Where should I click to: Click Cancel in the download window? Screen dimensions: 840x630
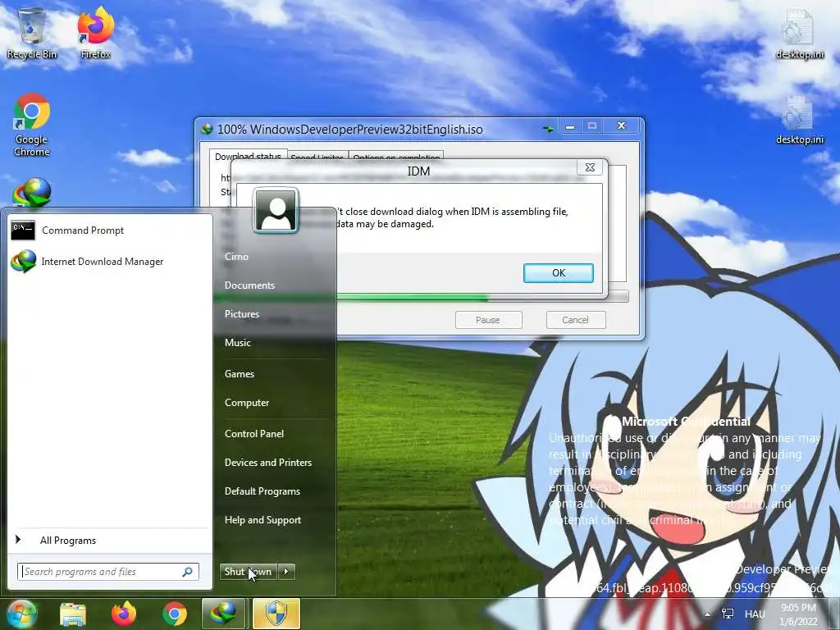pos(575,320)
